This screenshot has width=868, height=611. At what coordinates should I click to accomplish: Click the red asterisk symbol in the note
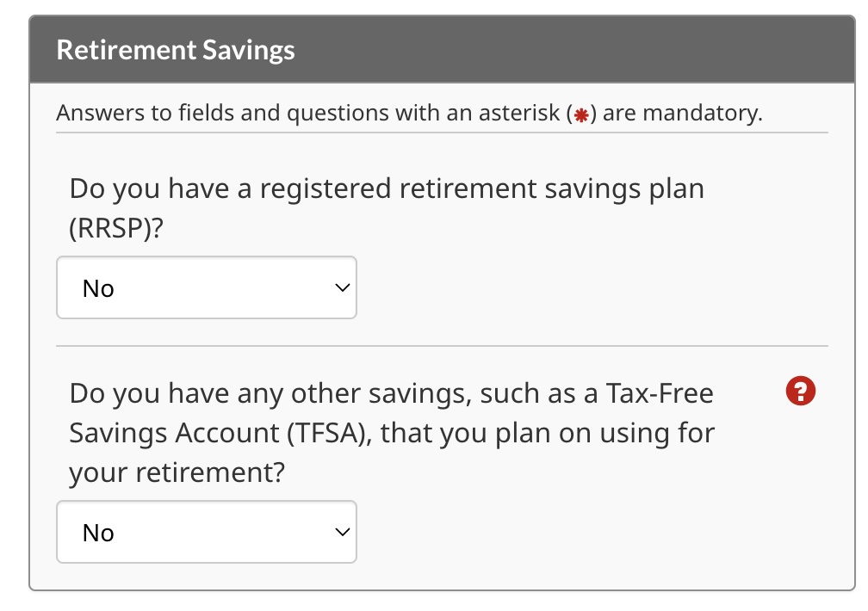click(x=580, y=115)
